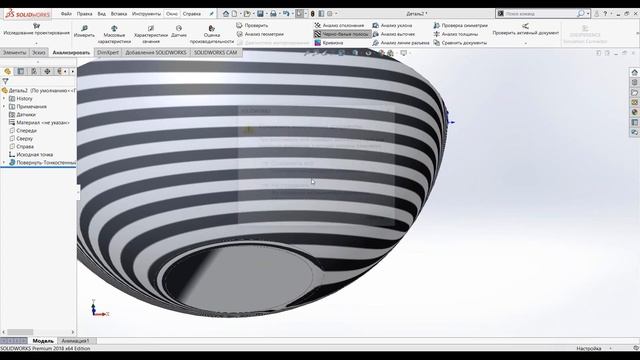Pin the menu bar with pushpin icon
This screenshot has height=360, width=640.
211,13
